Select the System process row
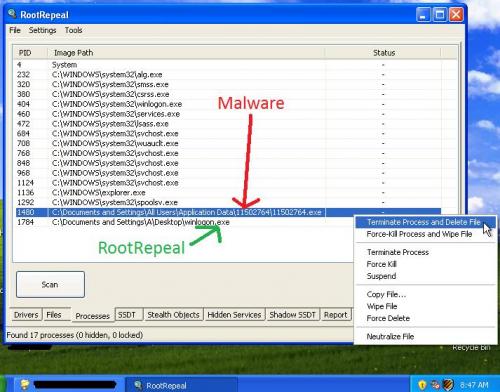This screenshot has height=392, width=500. 229,65
